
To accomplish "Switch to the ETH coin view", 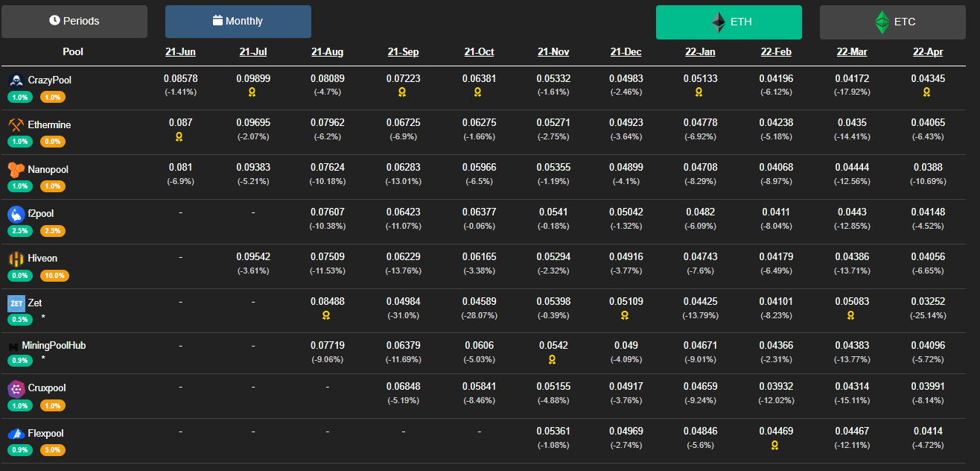I will point(728,22).
